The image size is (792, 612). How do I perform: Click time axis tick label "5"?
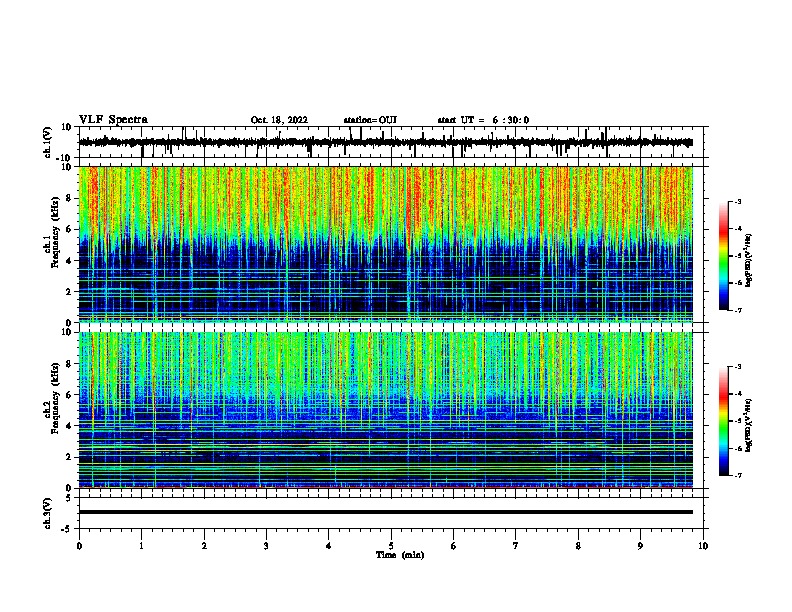(x=391, y=546)
